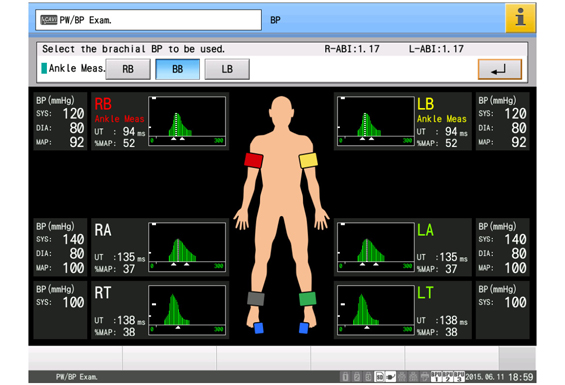Click the status bar slot 3 icon
565x385 pixels.
click(x=368, y=377)
